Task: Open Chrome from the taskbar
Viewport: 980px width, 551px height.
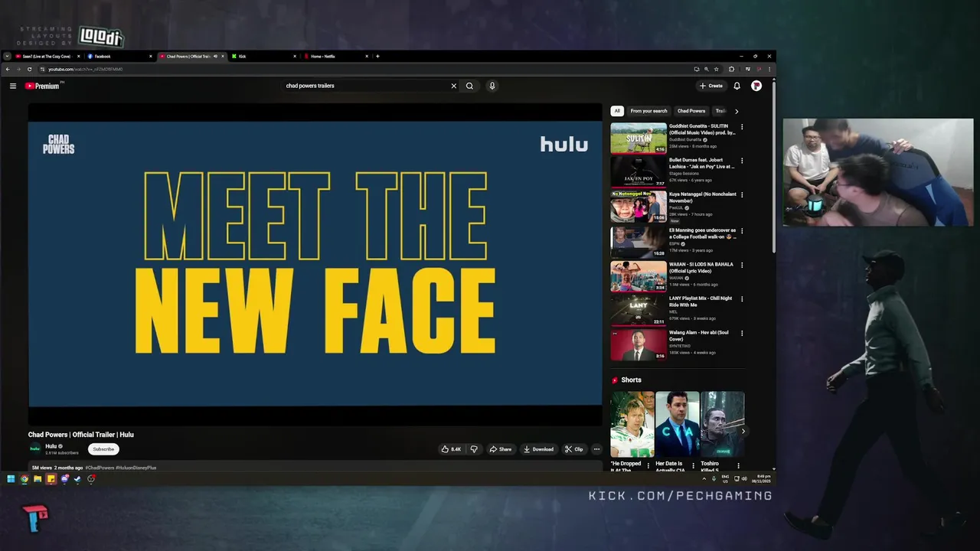Action: [24, 479]
